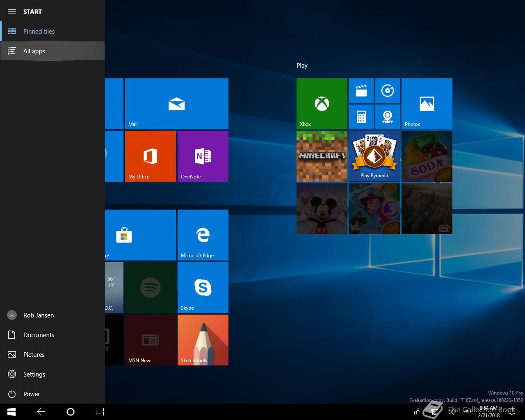Open the Maps small tile

coord(388,117)
